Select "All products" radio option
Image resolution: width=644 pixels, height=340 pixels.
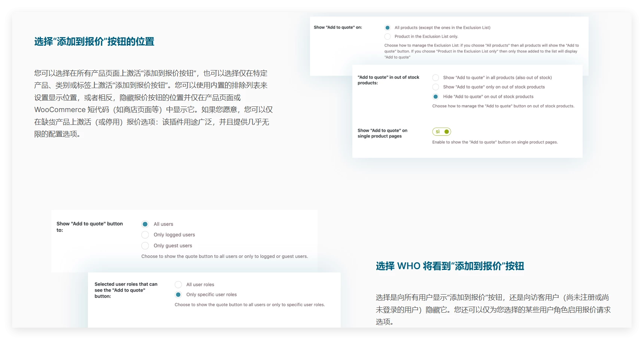point(388,28)
